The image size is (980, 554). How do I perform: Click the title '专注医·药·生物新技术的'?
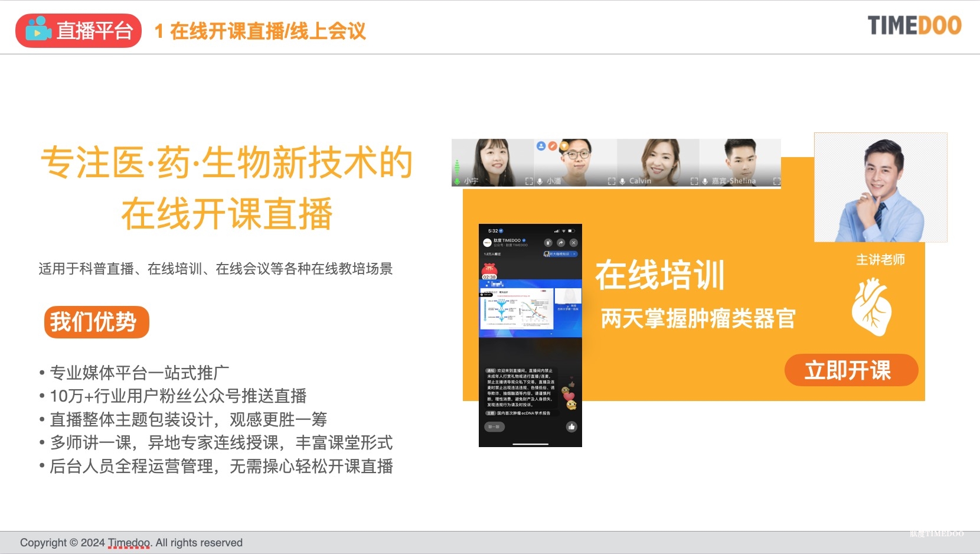pyautogui.click(x=227, y=162)
